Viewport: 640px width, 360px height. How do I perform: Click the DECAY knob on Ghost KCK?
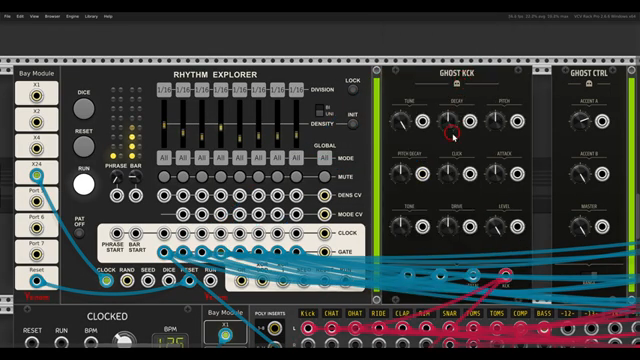(448, 121)
